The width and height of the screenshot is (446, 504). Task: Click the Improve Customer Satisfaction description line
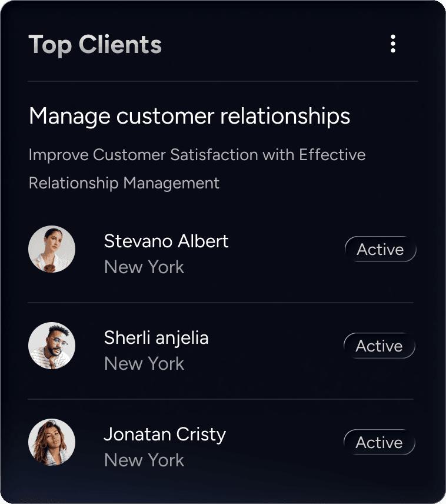click(x=197, y=155)
